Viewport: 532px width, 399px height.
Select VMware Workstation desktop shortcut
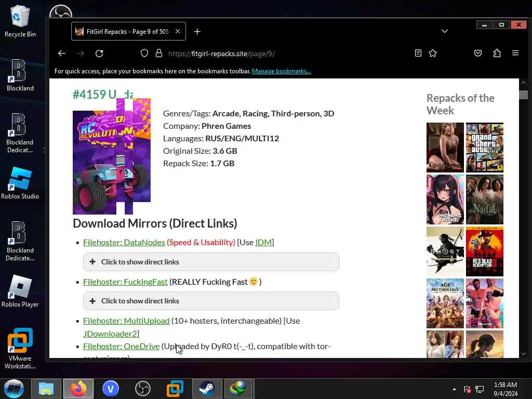(20, 349)
